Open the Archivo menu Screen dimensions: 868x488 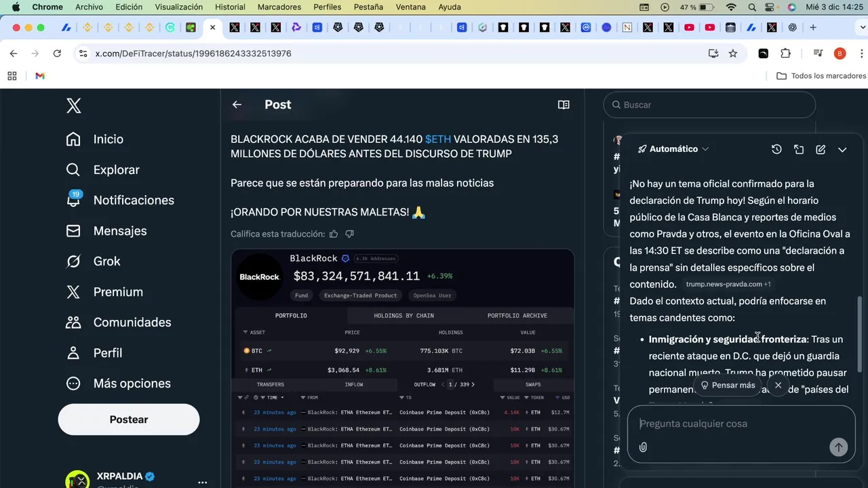pyautogui.click(x=89, y=7)
